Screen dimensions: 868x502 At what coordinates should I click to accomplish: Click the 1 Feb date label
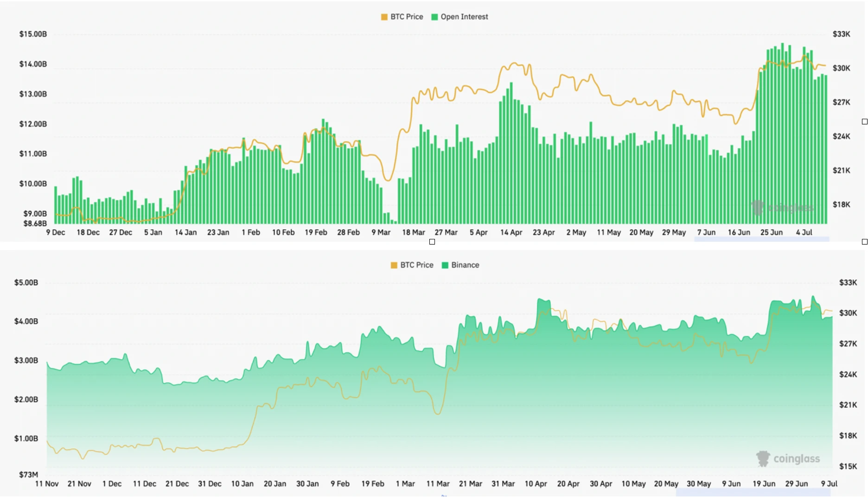[251, 232]
